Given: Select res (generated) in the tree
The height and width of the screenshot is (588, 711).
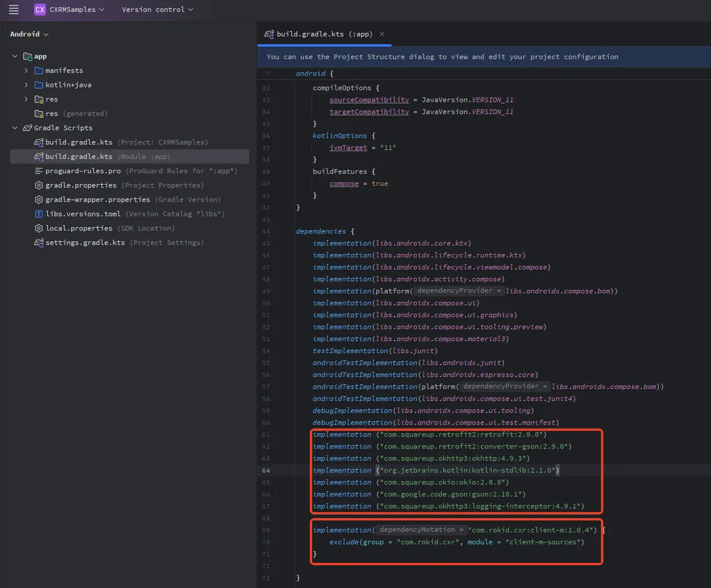Looking at the screenshot, I should tap(76, 114).
